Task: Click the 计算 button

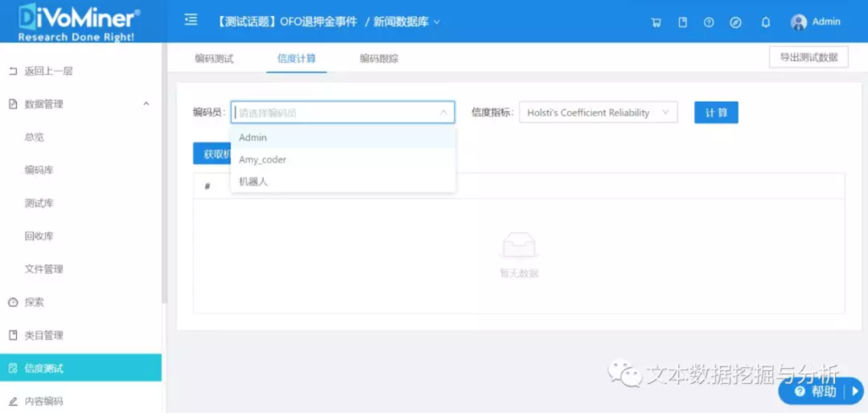Action: point(716,113)
